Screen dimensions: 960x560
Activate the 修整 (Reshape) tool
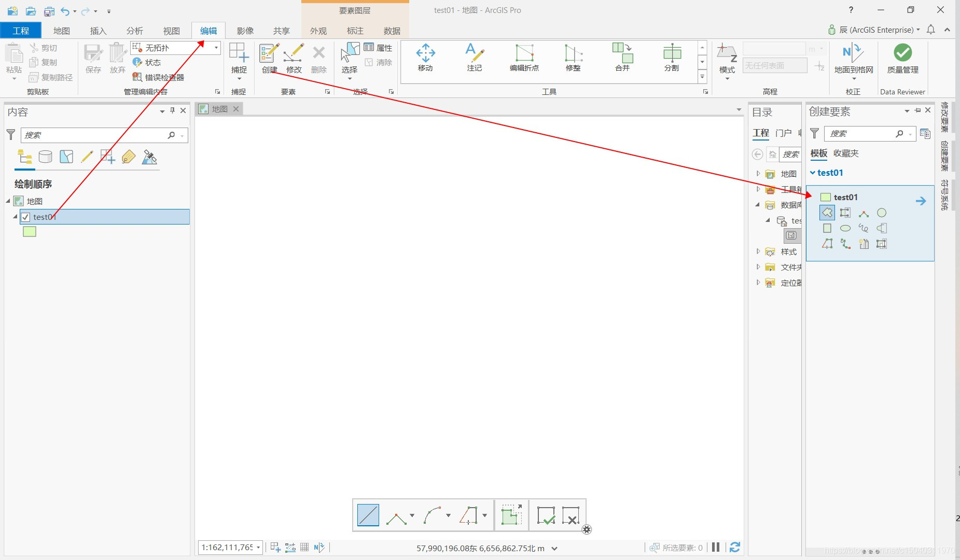pos(573,58)
